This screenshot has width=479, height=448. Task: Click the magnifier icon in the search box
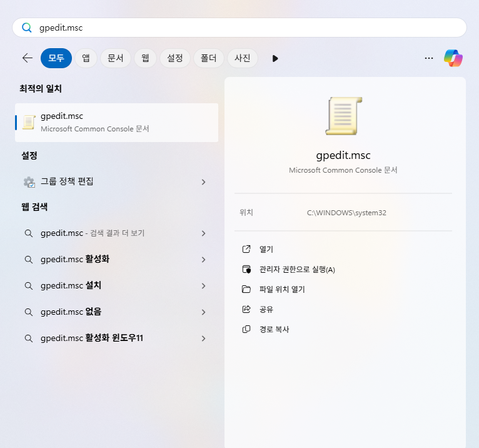click(x=27, y=28)
